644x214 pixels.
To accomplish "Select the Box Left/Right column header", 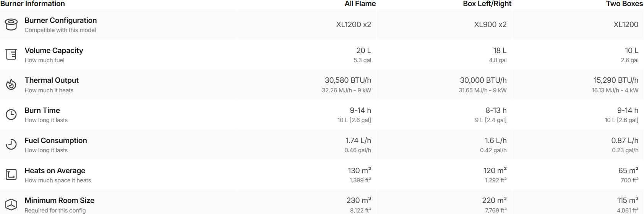I will [x=487, y=4].
